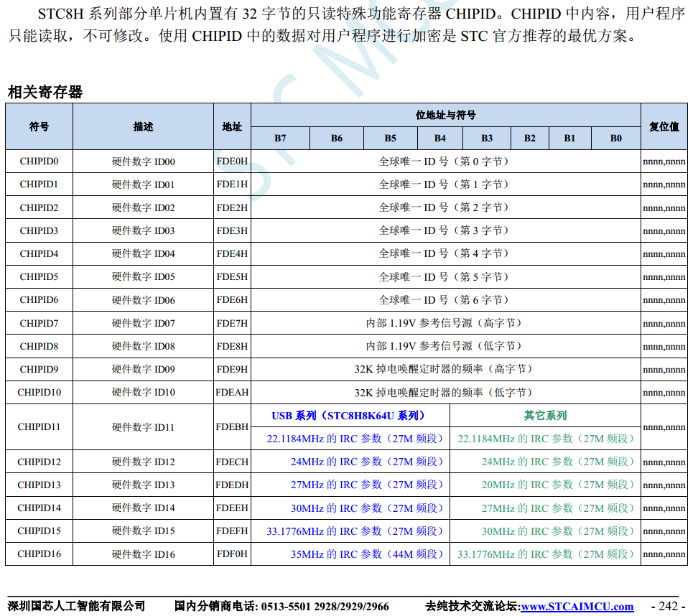Select the distributor phone number 0513-5501 2928
Screen dimensions: 698x616
point(305,607)
